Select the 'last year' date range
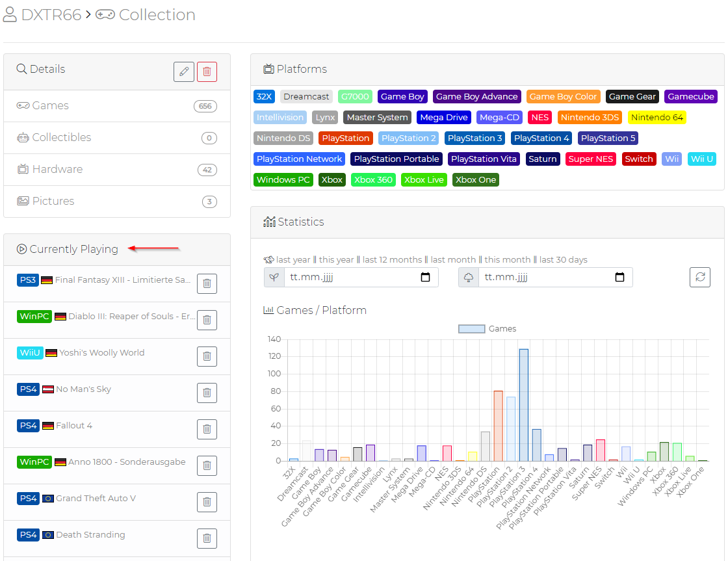Viewport: 728px width, 561px height. [x=293, y=259]
